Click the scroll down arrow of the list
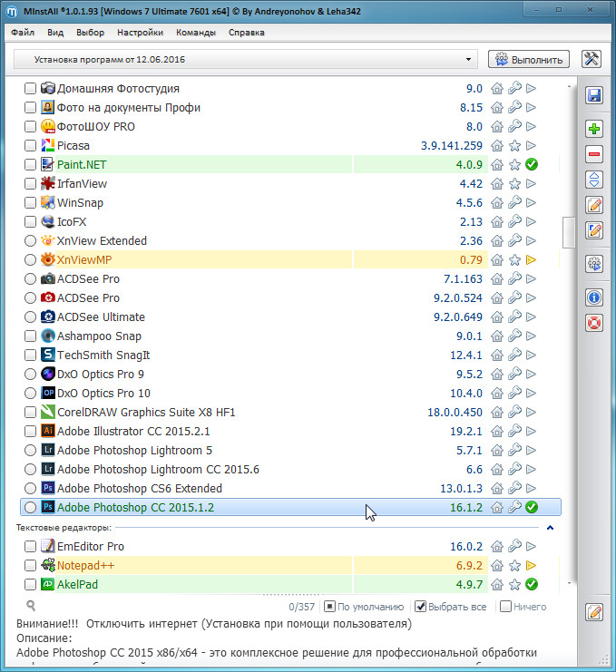Screen dimensions: 616x672 point(569,583)
